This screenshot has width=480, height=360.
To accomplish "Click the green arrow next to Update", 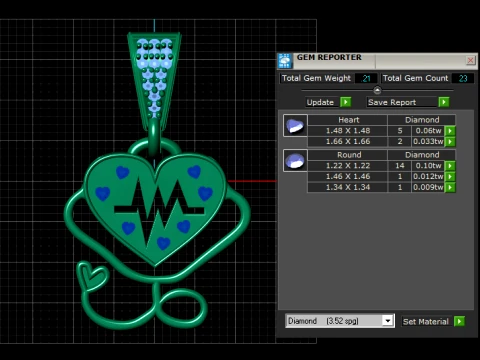I will click(346, 102).
